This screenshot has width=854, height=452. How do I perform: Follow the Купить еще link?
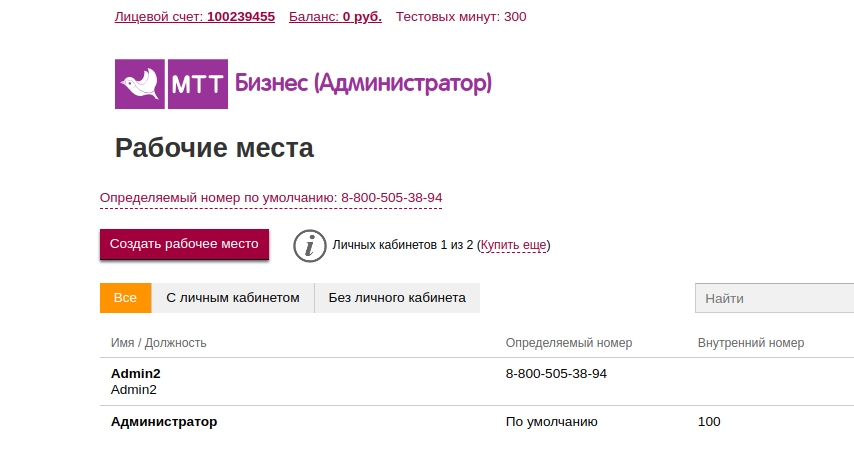coord(513,245)
